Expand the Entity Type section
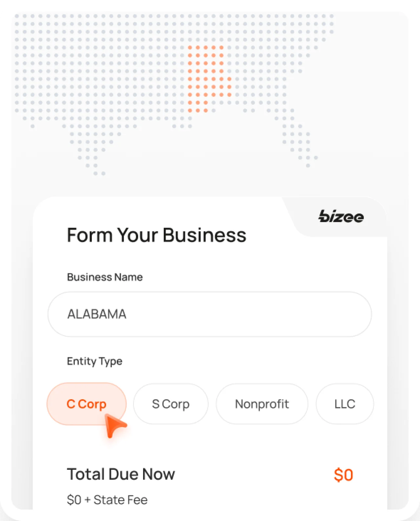This screenshot has width=420, height=521. pos(94,361)
